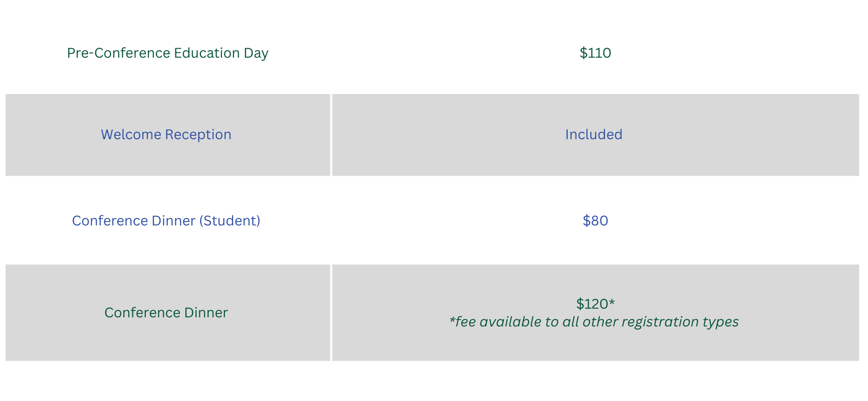Click the Pre-Conference Education Day label
The width and height of the screenshot is (868, 401).
pyautogui.click(x=168, y=53)
